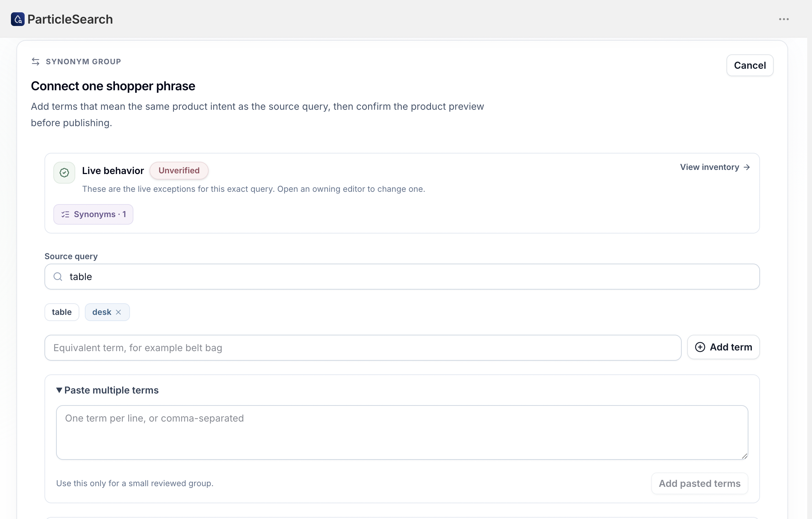This screenshot has height=519, width=812.
Task: Click the Cancel button
Action: click(x=750, y=65)
